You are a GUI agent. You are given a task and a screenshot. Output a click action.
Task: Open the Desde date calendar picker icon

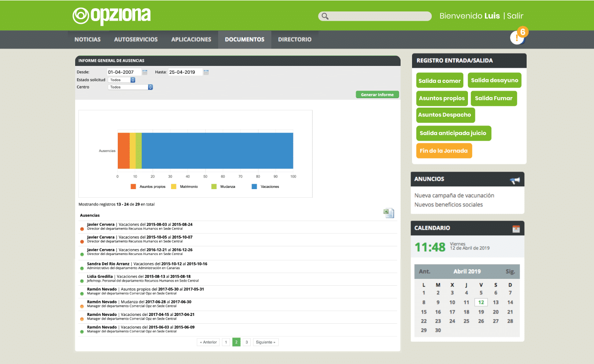pos(145,72)
